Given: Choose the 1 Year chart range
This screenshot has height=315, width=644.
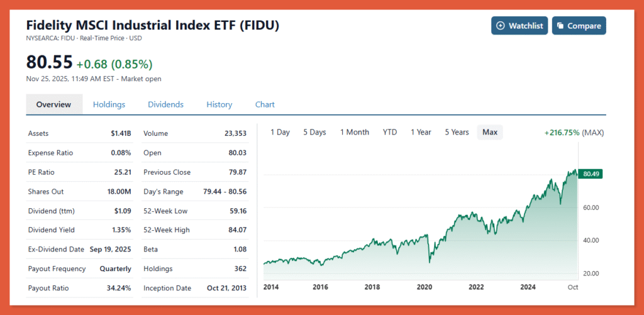Looking at the screenshot, I should [x=421, y=132].
